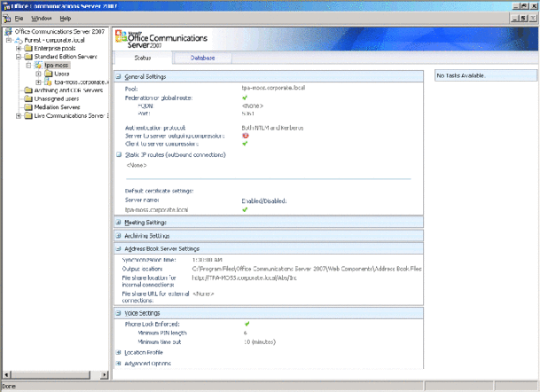Click left arrow of tree horizontal scrollbar
The height and width of the screenshot is (392, 540).
(x=6, y=374)
